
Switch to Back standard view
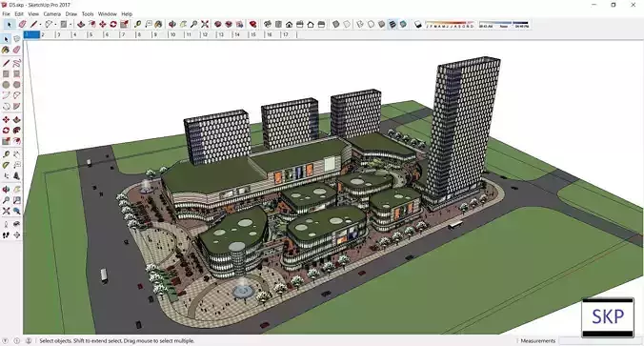[x=311, y=25]
